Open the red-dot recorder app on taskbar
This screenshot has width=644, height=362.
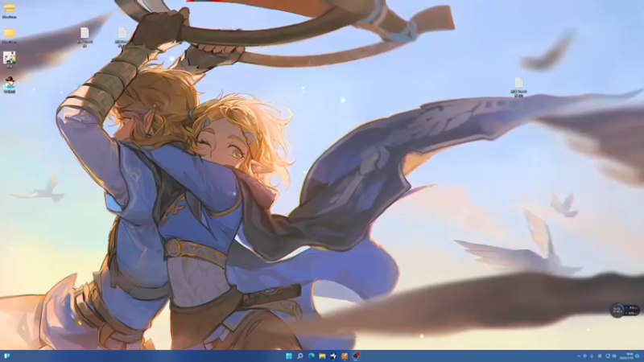356,356
